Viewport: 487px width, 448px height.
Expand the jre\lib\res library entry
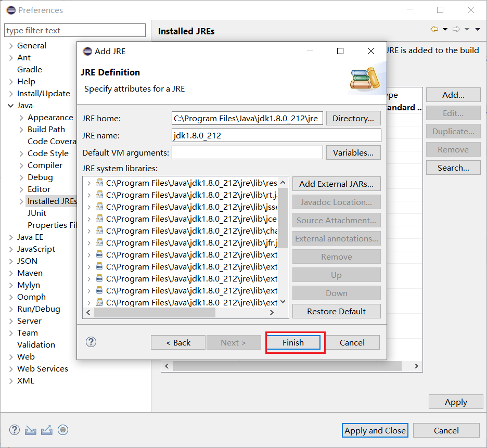point(89,183)
